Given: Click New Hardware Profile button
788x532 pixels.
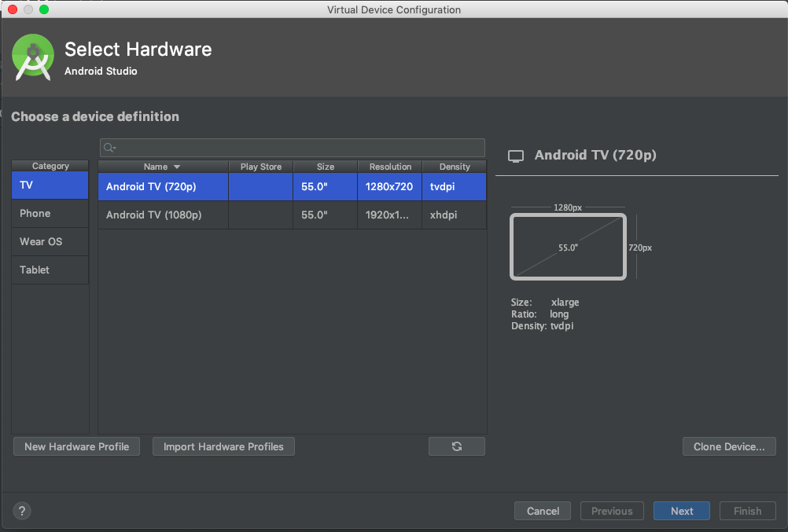Looking at the screenshot, I should pos(76,446).
